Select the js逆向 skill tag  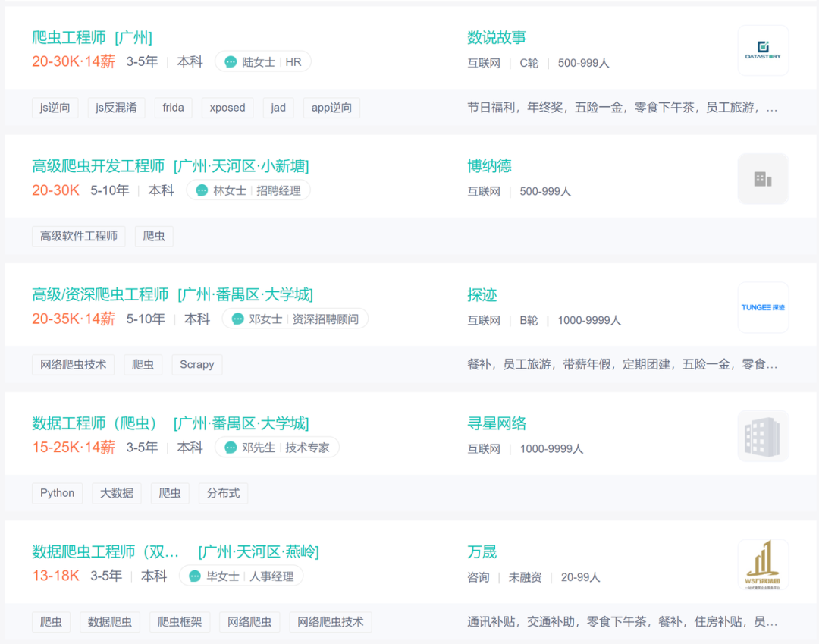click(55, 108)
